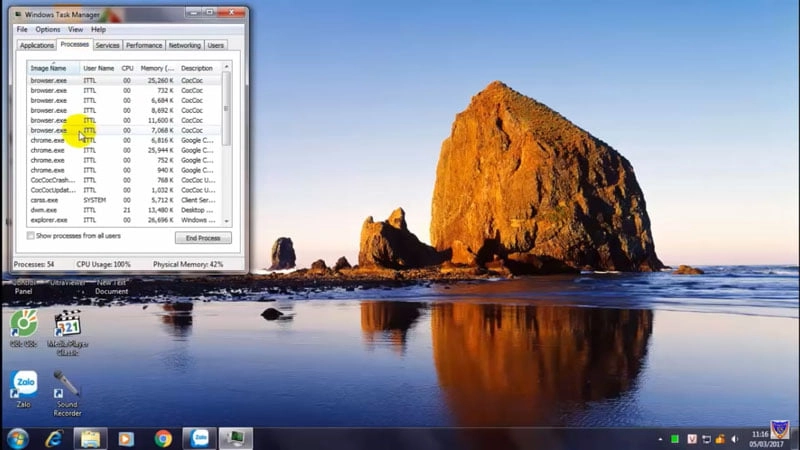Open the volume speaker tray icon
This screenshot has height=450, width=800.
[x=735, y=439]
